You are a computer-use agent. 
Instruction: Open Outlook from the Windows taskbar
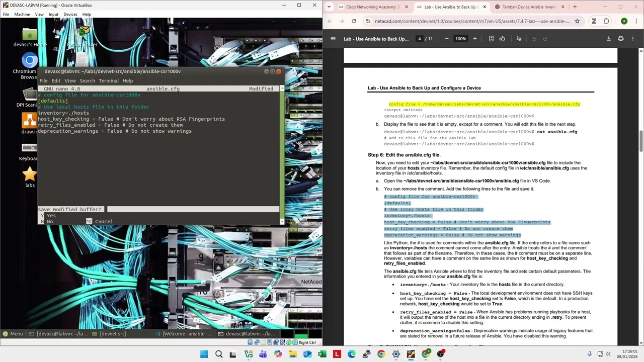click(307, 354)
